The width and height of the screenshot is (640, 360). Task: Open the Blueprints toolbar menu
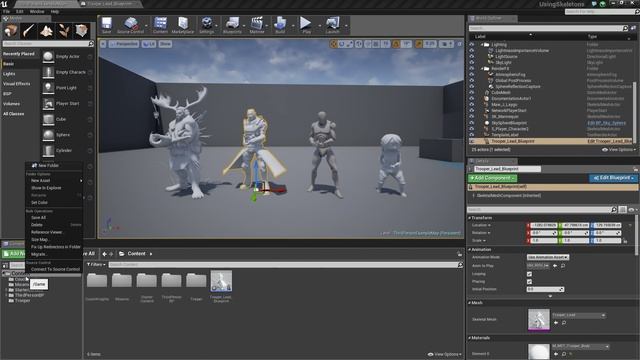[232, 25]
